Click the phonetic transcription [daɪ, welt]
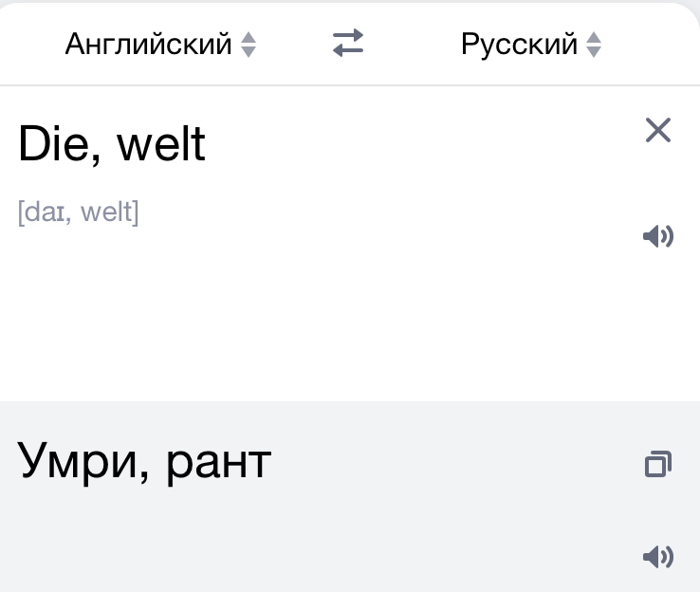 click(x=78, y=212)
